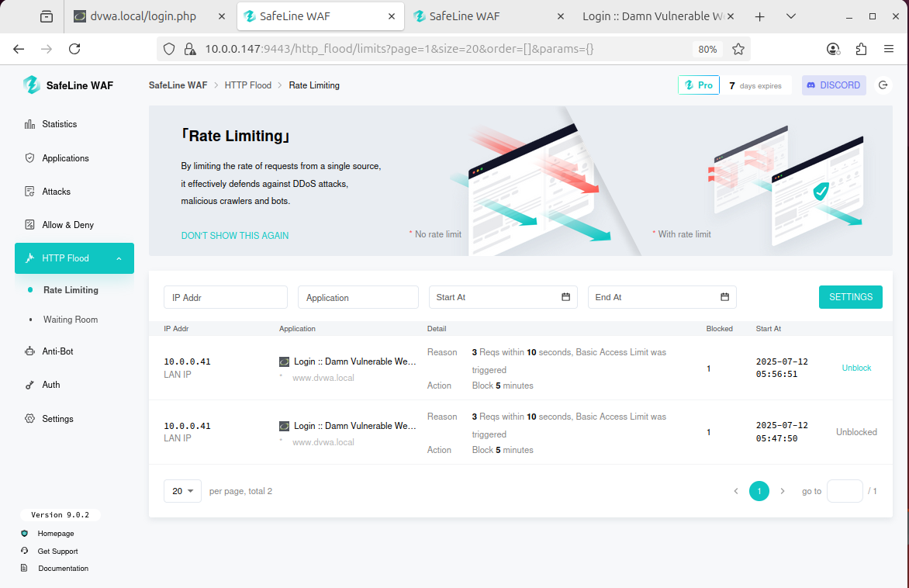The image size is (909, 588).
Task: Go to previous page arrow in pagination
Action: tap(736, 491)
